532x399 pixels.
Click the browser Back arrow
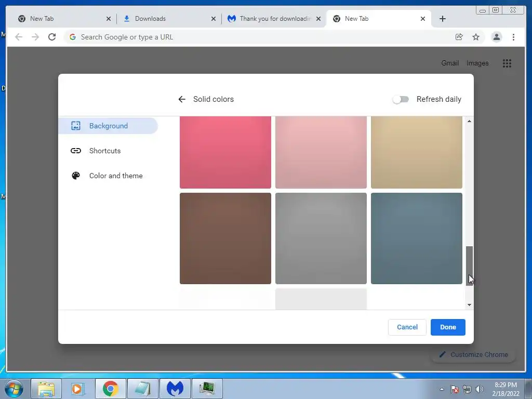click(19, 37)
